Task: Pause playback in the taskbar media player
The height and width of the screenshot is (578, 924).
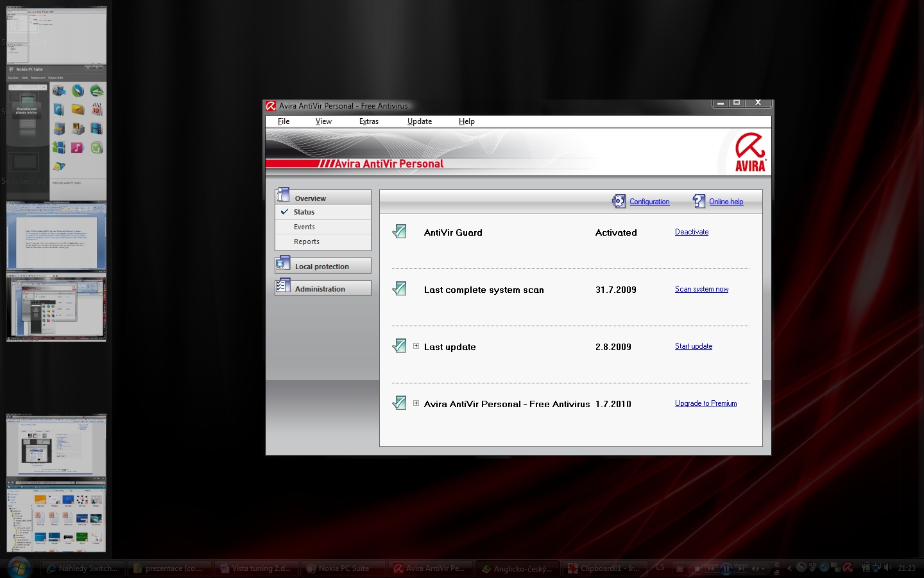Action: pyautogui.click(x=726, y=568)
